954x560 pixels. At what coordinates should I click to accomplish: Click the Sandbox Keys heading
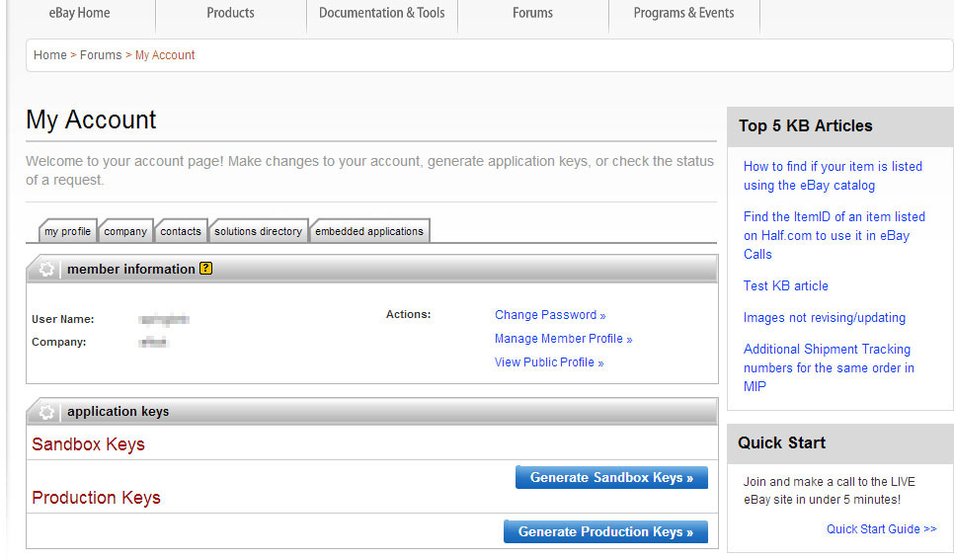(x=88, y=444)
